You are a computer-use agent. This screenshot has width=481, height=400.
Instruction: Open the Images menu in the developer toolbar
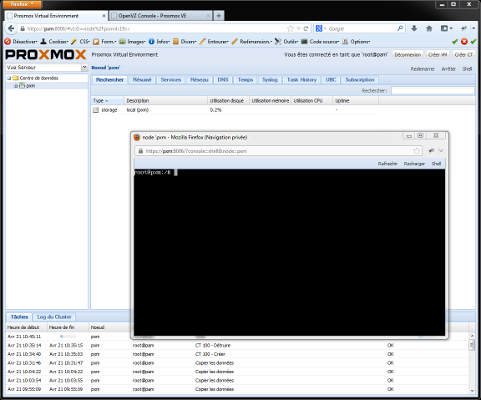coord(132,42)
